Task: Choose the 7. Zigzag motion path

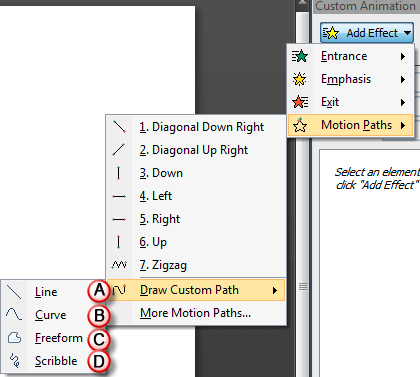Action: pyautogui.click(x=196, y=265)
